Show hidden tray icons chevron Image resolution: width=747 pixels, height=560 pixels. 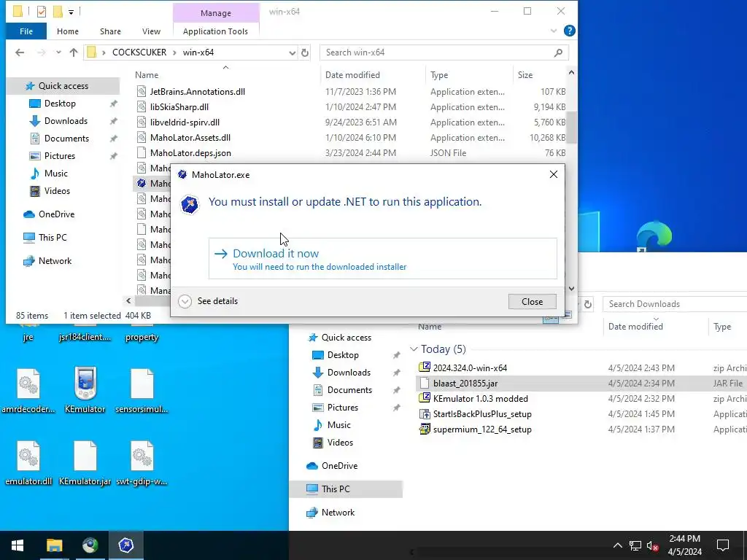point(617,545)
